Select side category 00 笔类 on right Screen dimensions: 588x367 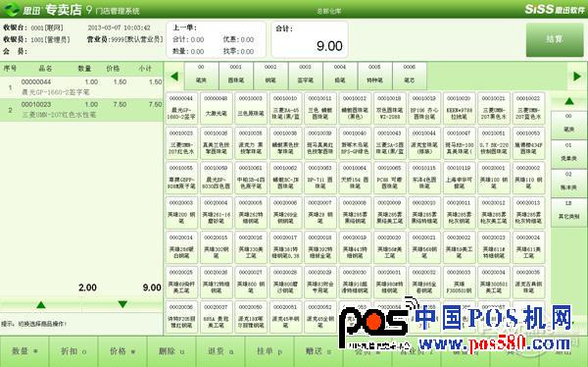click(x=568, y=125)
